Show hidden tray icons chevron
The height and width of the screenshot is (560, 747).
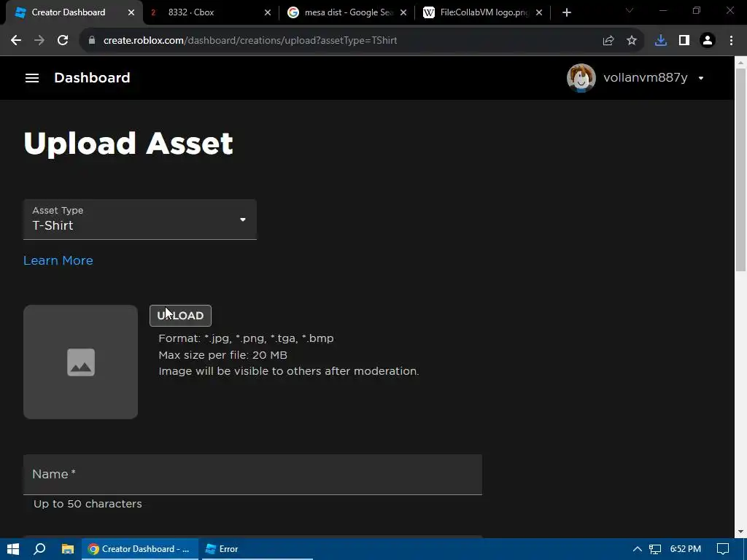click(637, 549)
